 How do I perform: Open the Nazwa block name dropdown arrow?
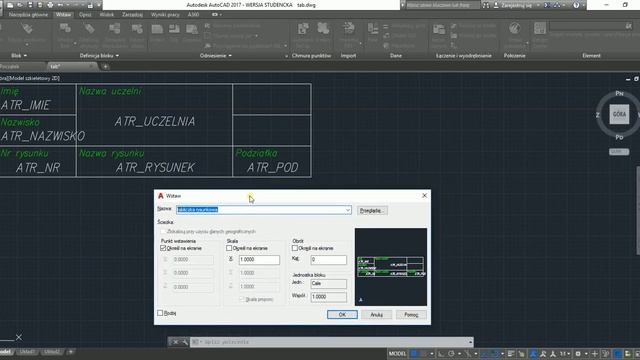pyautogui.click(x=347, y=210)
